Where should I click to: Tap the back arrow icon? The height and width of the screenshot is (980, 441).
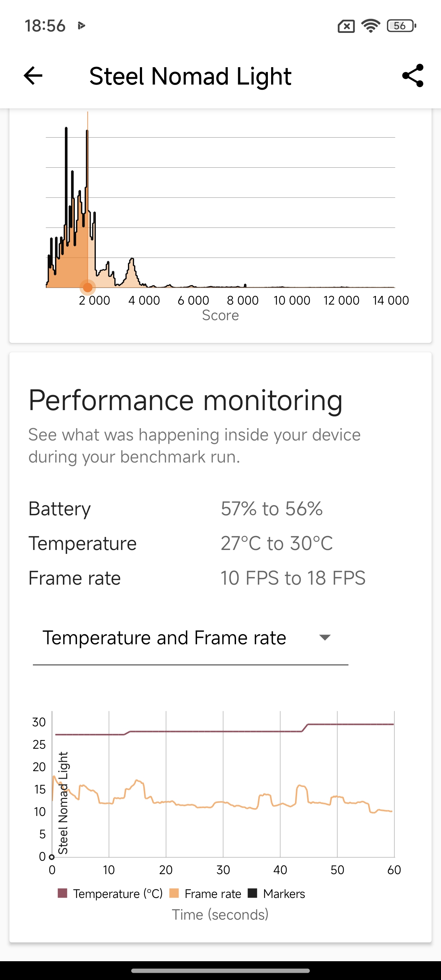tap(33, 76)
